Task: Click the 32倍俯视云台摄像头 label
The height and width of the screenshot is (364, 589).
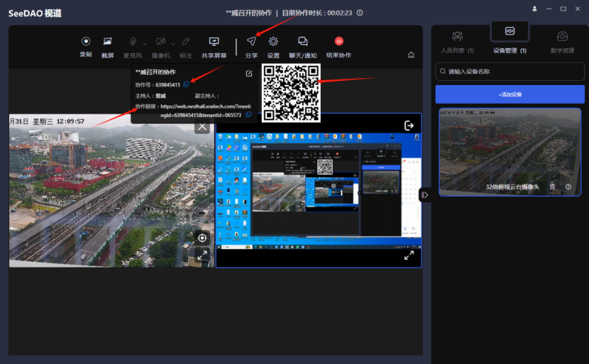Action: pyautogui.click(x=512, y=187)
